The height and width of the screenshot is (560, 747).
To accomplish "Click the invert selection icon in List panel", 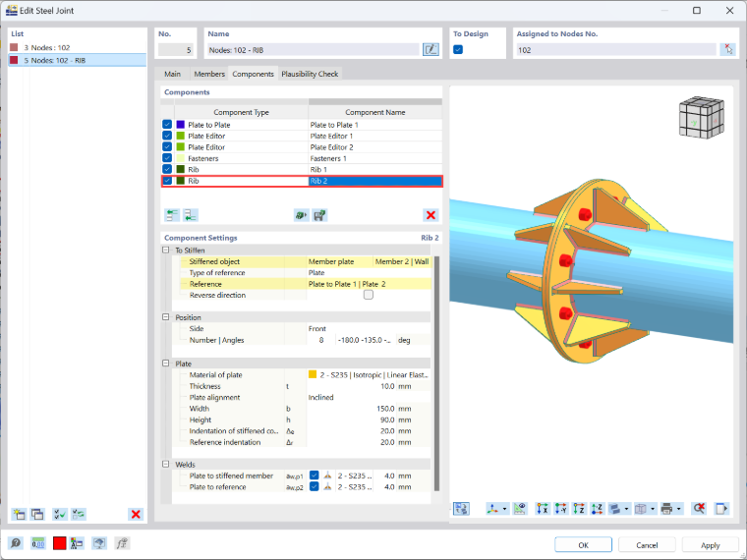I will click(x=79, y=514).
